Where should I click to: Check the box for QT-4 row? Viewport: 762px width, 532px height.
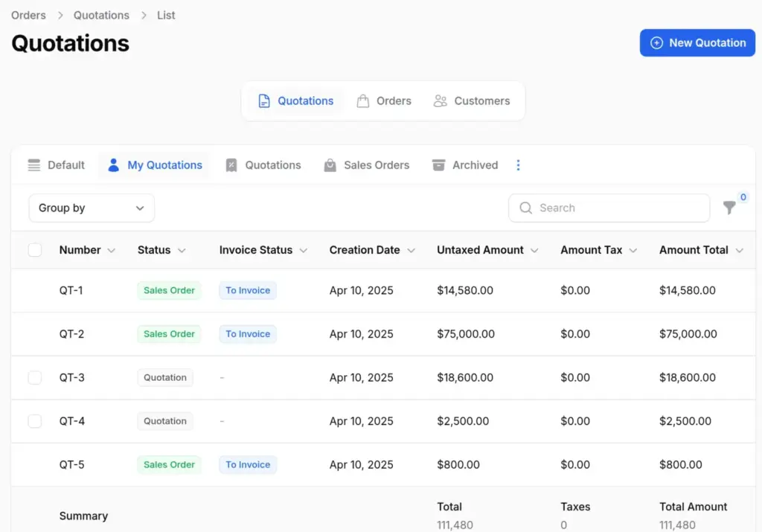[35, 421]
